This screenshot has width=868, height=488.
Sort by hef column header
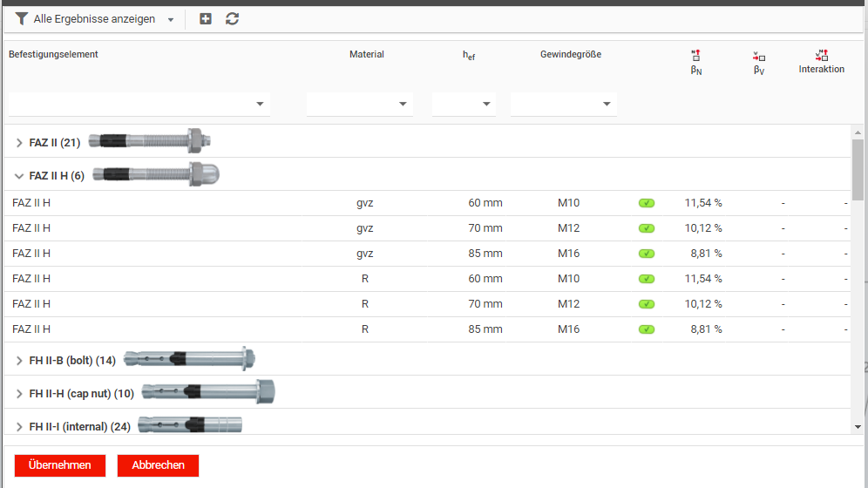coord(469,55)
